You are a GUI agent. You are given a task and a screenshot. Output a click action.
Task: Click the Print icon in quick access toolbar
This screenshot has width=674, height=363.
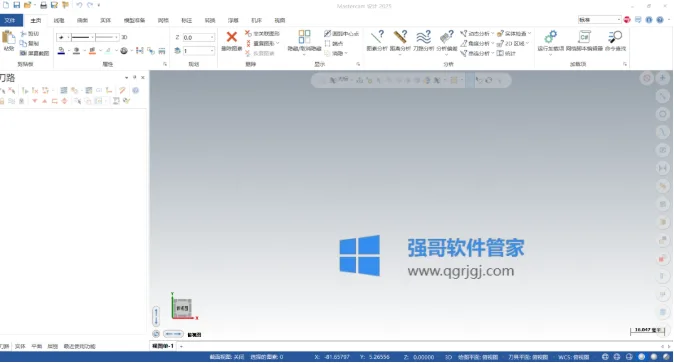(43, 5)
